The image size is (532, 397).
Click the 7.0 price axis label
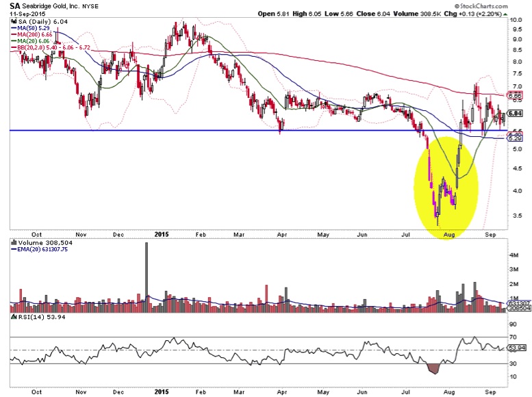coord(517,87)
